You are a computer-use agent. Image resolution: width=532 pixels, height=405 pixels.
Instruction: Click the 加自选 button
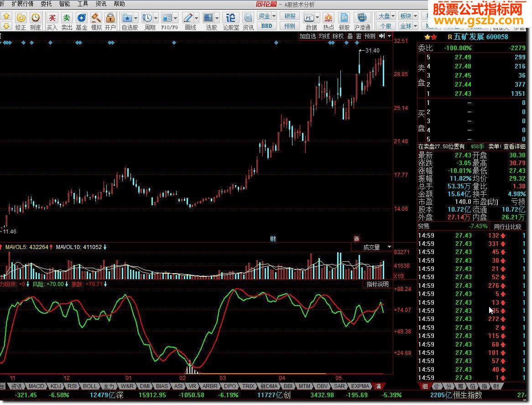[308, 36]
